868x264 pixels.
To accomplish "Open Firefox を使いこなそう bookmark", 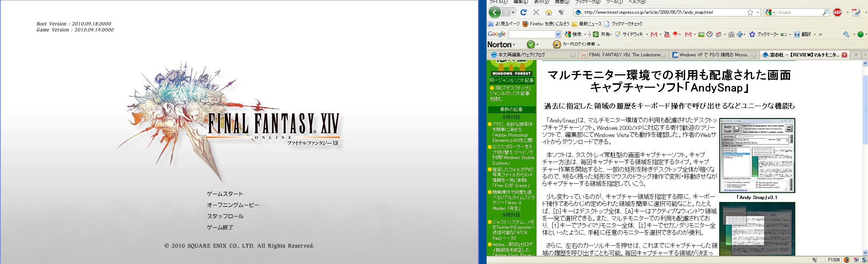I will pos(546,24).
